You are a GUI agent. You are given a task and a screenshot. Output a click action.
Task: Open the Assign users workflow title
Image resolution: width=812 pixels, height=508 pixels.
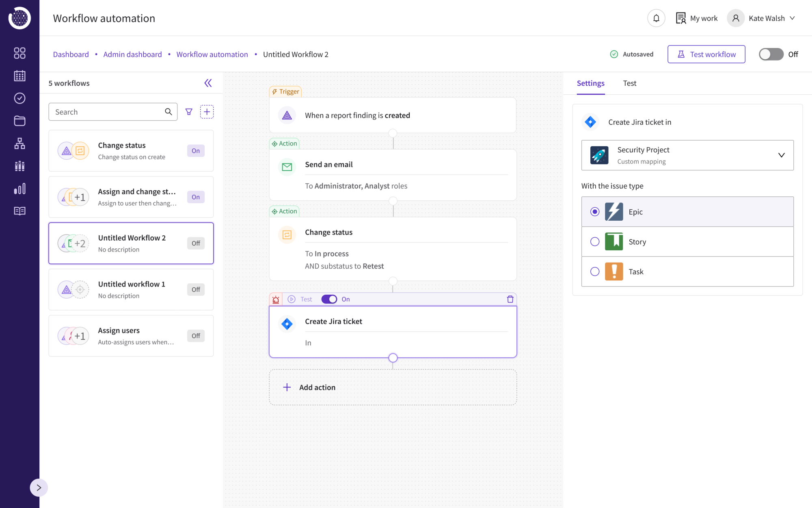(119, 330)
